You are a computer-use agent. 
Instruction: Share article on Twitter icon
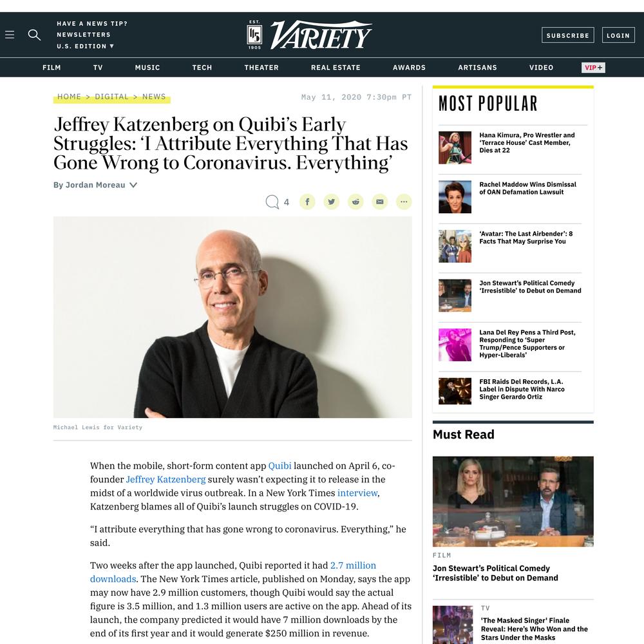[332, 202]
